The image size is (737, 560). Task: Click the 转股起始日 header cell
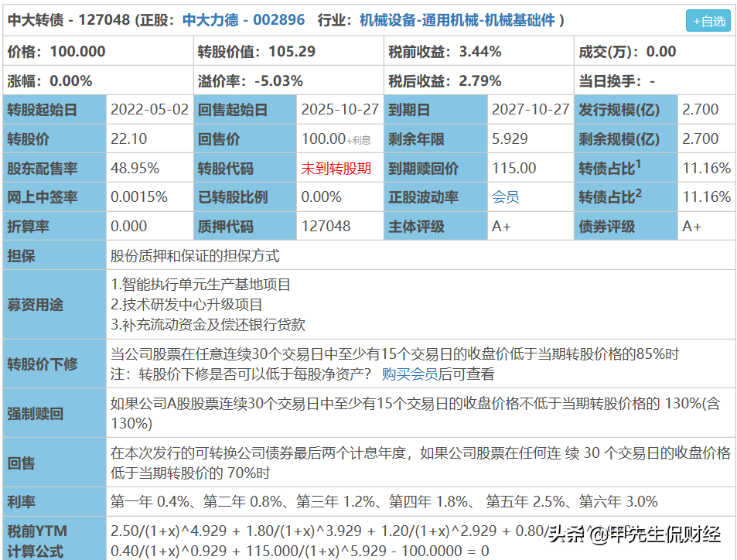55,110
